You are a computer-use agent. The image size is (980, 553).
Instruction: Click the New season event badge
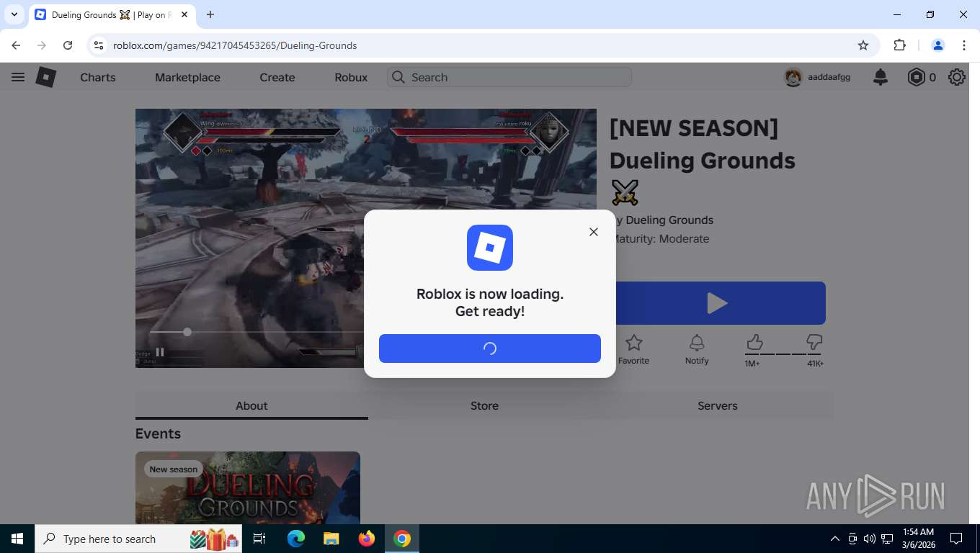point(174,469)
